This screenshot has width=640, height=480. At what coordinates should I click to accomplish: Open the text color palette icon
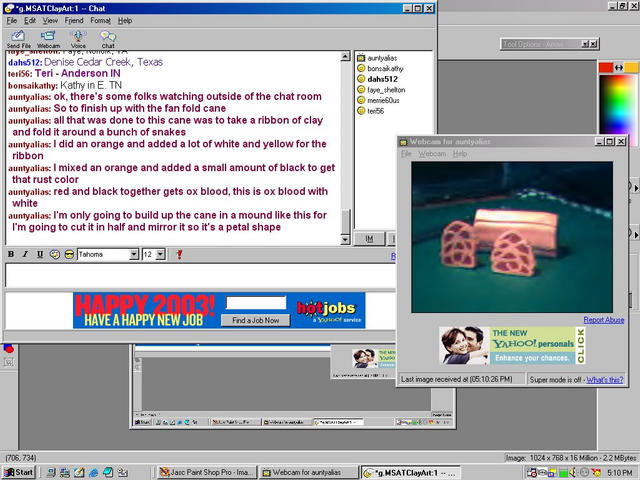(x=55, y=254)
